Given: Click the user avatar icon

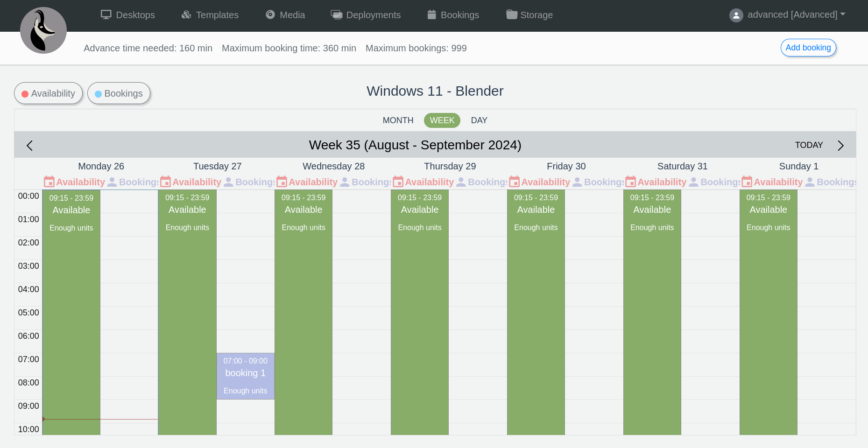Looking at the screenshot, I should click(736, 15).
